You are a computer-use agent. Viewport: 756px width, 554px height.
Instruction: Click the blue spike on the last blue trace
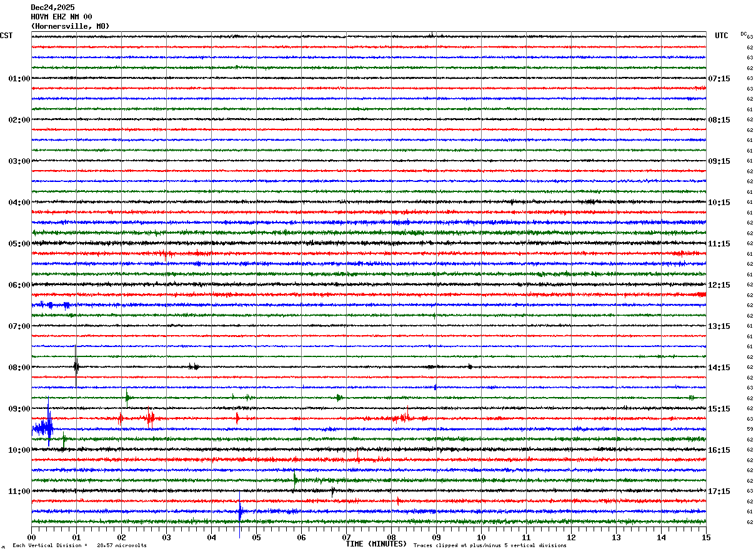tap(240, 511)
